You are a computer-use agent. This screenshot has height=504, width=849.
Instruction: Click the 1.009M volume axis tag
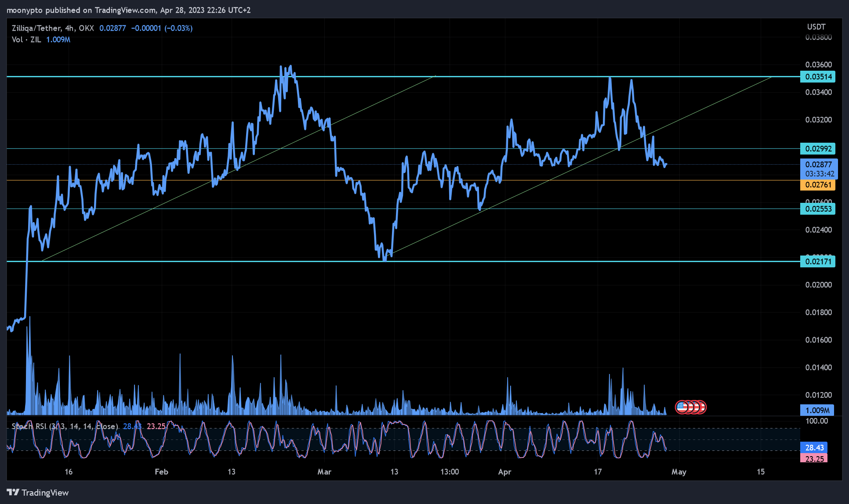pos(817,410)
